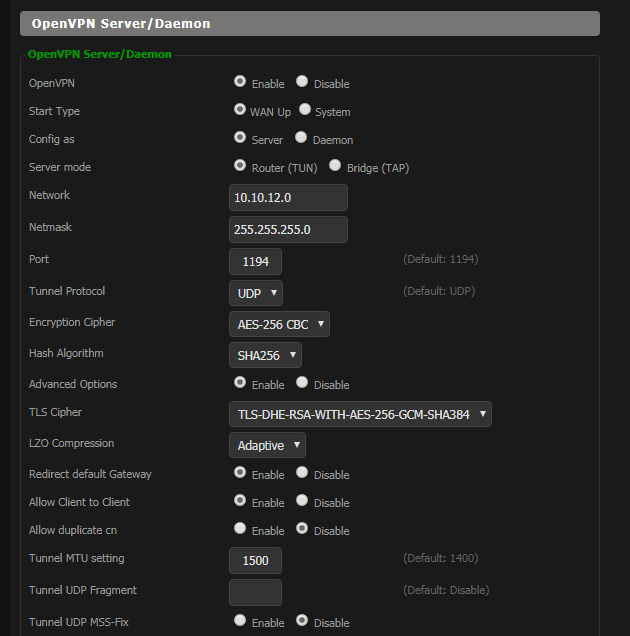This screenshot has height=636, width=630.
Task: Pick Bridge (TAP) server mode
Action: (x=335, y=165)
